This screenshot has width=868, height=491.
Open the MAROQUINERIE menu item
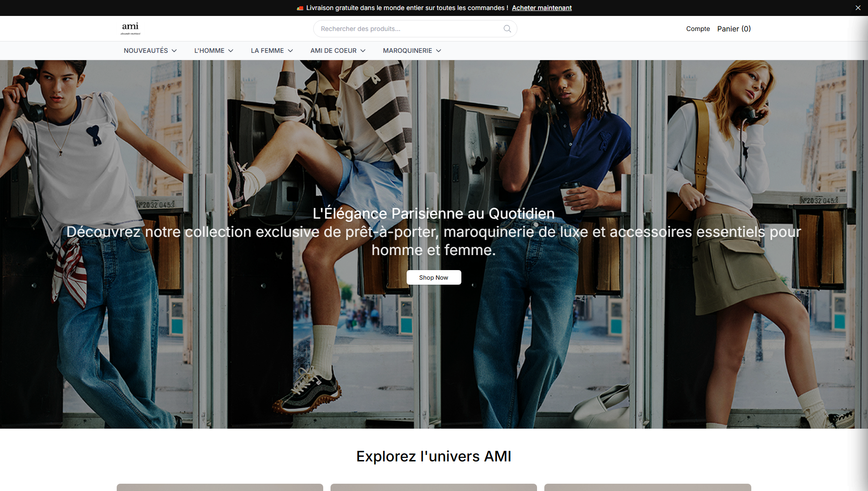(x=408, y=51)
